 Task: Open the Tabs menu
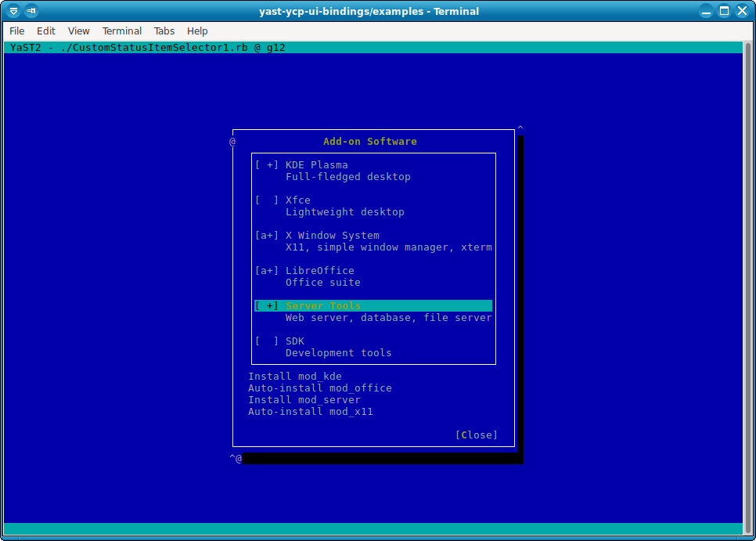164,31
